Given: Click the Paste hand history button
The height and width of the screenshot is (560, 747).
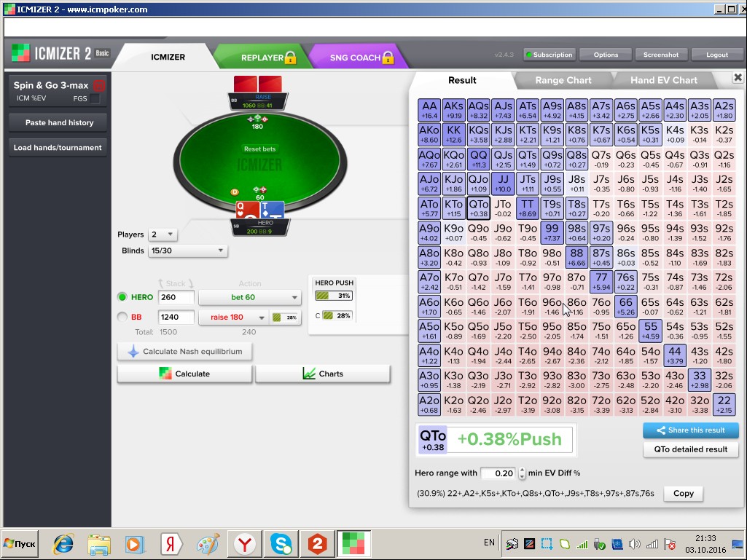Looking at the screenshot, I should (59, 122).
